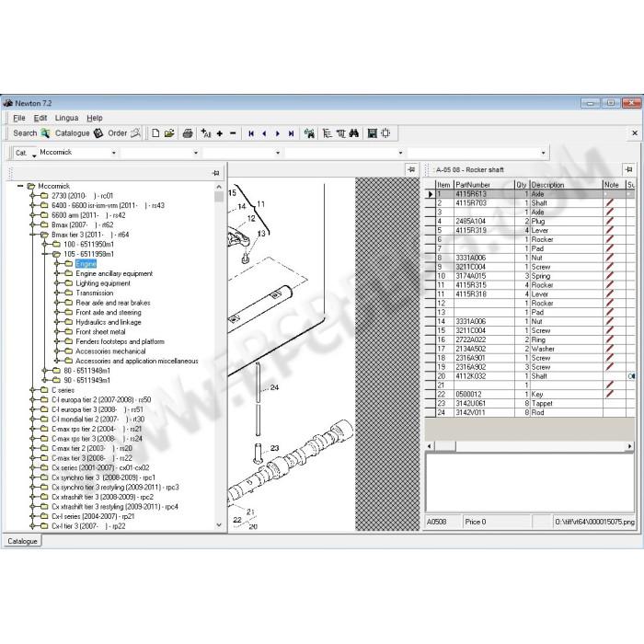Screen dimensions: 644x644
Task: Click inside the empty notes text area
Action: tap(529, 482)
